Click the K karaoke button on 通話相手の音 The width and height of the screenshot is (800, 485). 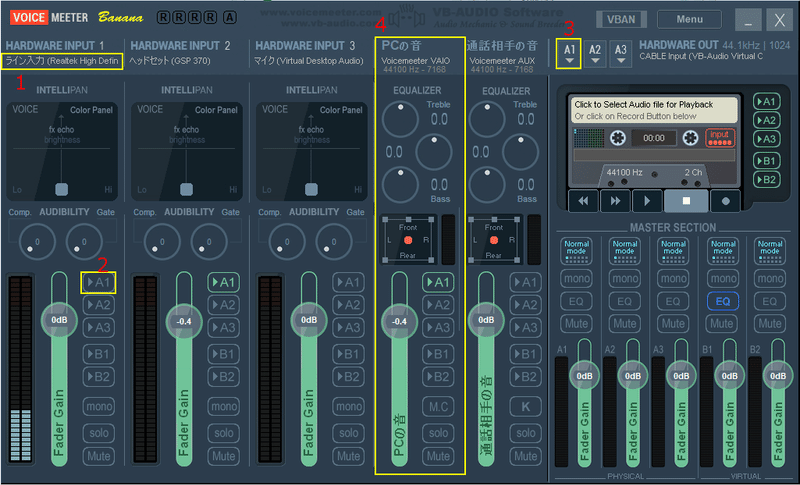click(526, 406)
